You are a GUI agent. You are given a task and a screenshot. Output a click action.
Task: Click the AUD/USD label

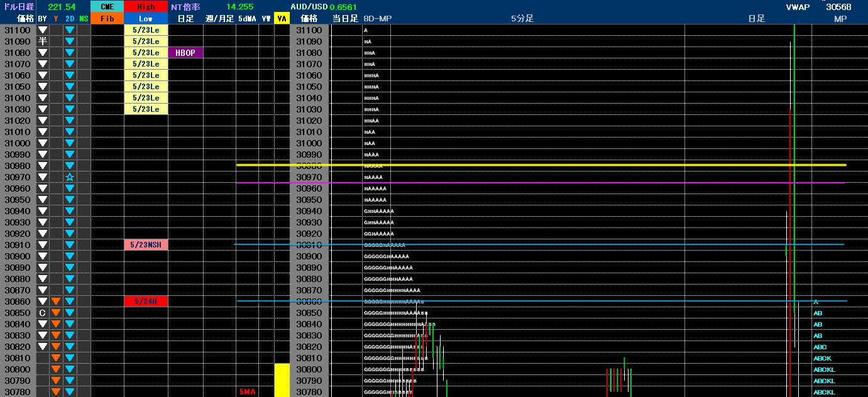309,7
